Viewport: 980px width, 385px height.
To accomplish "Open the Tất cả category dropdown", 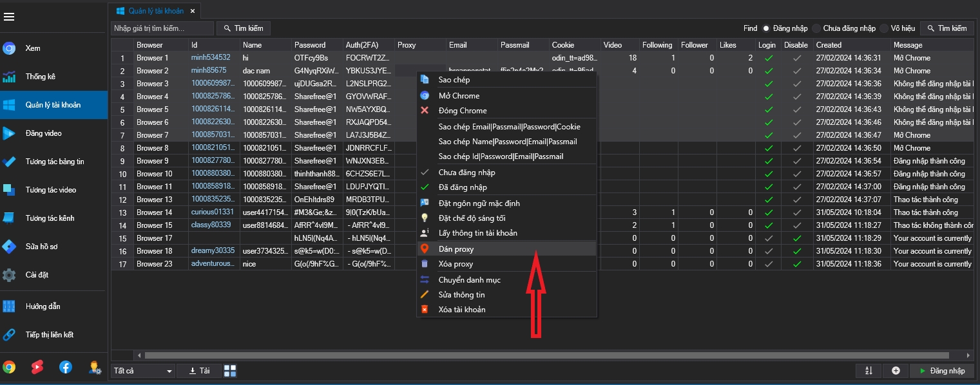I will (x=143, y=371).
